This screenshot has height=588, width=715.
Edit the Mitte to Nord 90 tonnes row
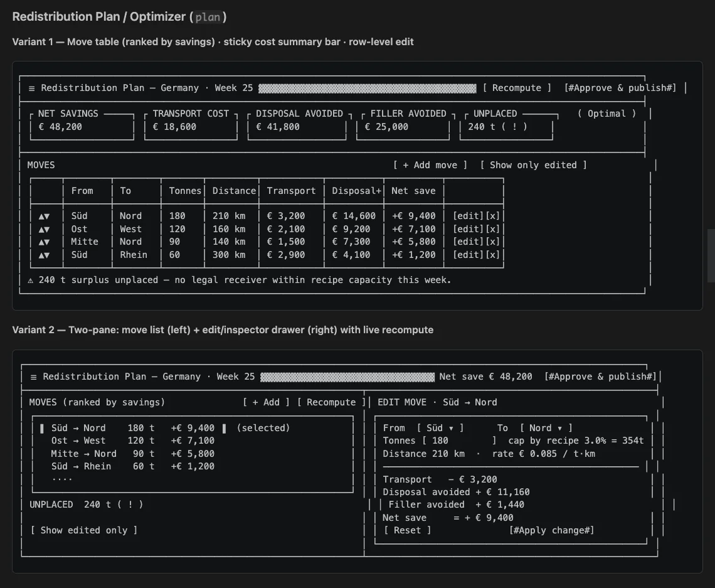click(x=469, y=242)
